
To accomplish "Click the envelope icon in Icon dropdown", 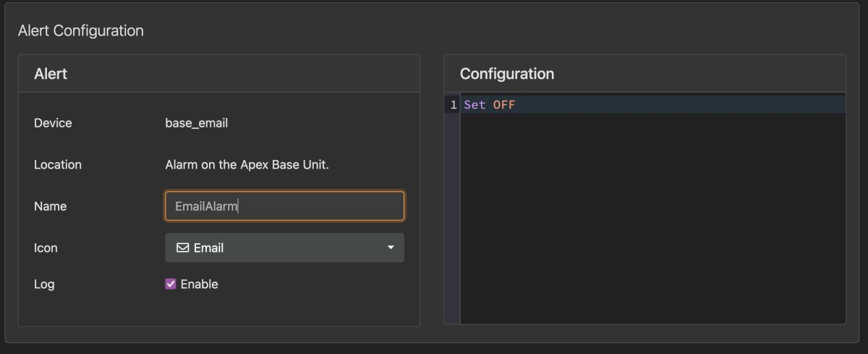I will pos(182,248).
